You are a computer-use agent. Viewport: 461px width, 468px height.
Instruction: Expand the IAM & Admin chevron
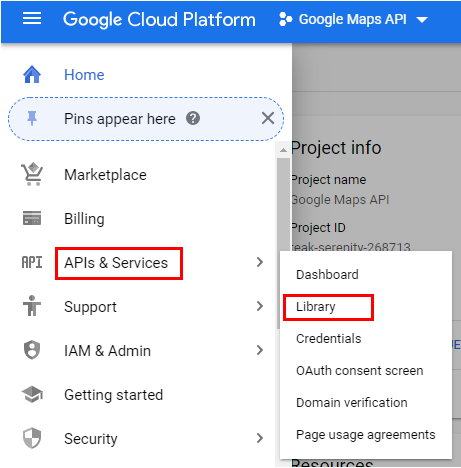(260, 350)
